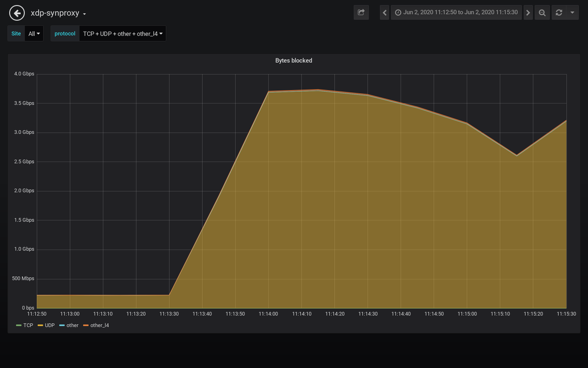The height and width of the screenshot is (368, 588).
Task: Click the clock icon in the time picker
Action: 399,12
